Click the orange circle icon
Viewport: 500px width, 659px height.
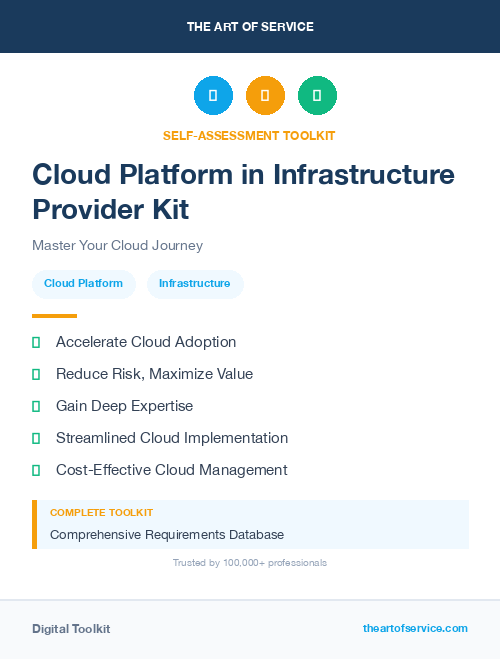click(265, 95)
